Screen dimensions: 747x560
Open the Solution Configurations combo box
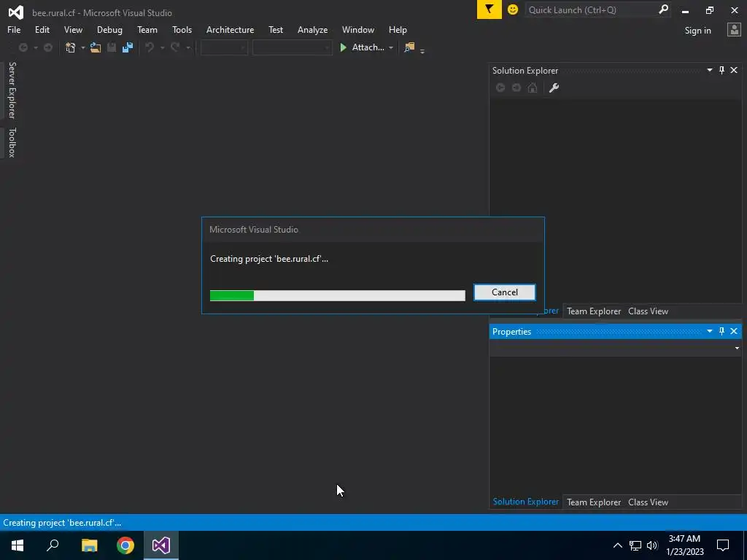224,47
